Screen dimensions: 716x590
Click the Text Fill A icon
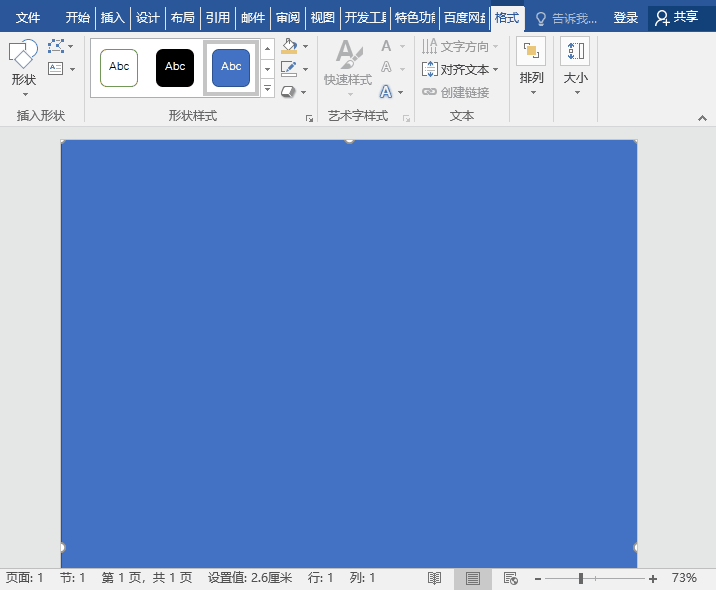386,46
